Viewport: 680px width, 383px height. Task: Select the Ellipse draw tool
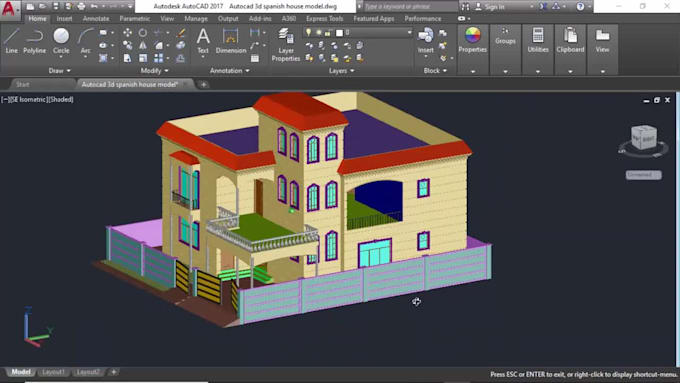click(x=103, y=45)
